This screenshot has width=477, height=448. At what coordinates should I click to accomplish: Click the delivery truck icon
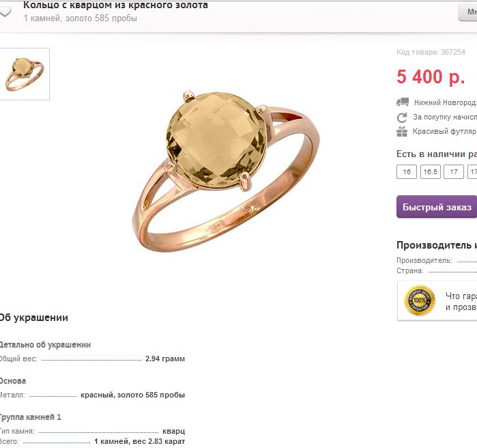coord(403,102)
